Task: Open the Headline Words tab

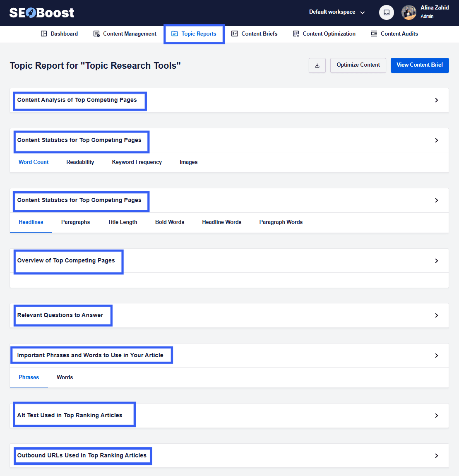Action: click(222, 222)
